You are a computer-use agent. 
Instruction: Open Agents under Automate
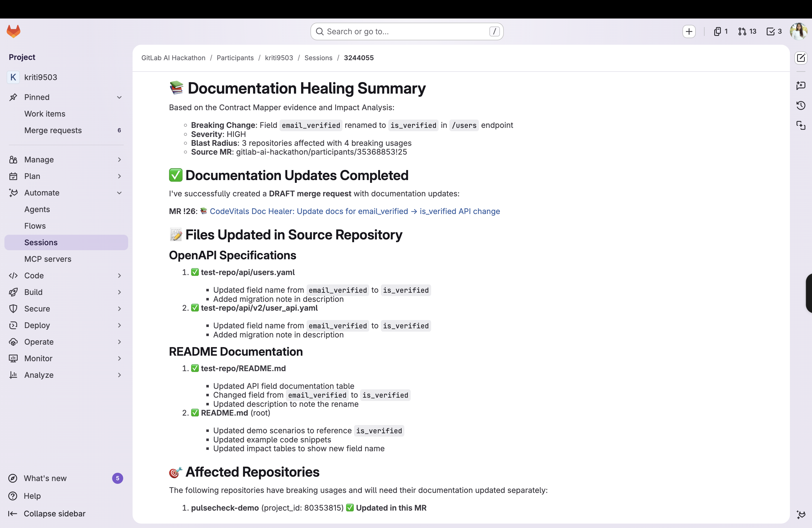37,209
